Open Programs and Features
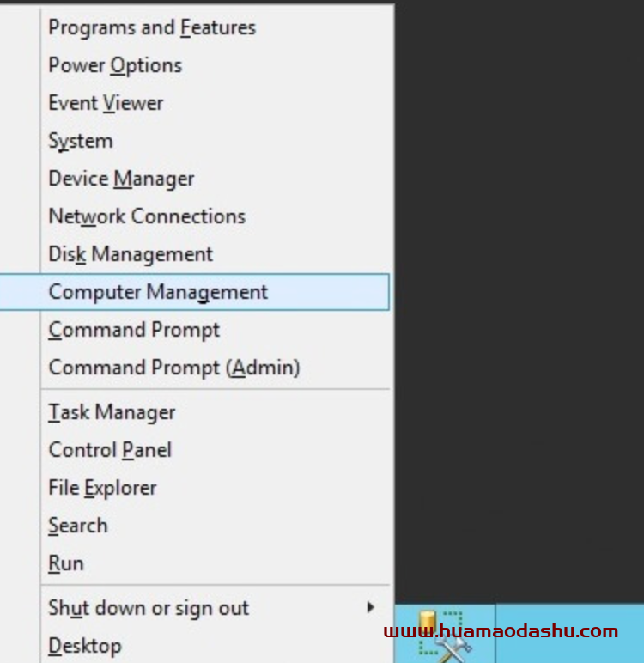The height and width of the screenshot is (663, 644). [152, 27]
